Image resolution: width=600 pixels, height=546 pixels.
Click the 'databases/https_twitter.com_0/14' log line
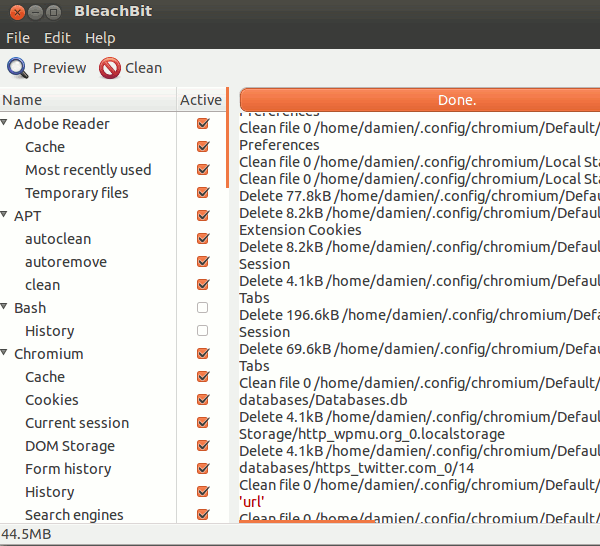(357, 468)
